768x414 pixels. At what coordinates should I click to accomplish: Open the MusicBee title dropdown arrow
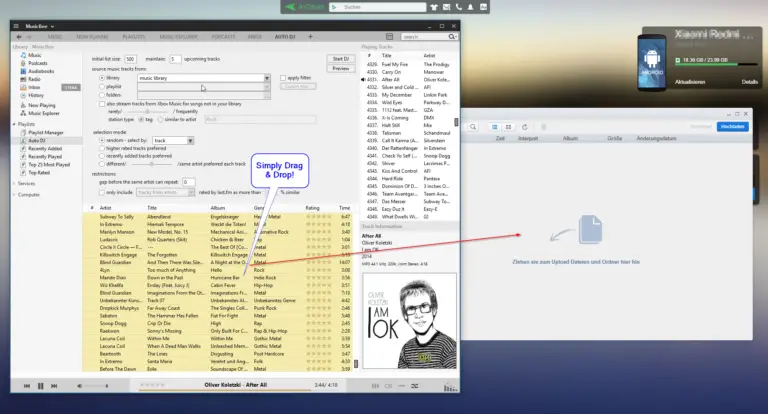point(52,26)
